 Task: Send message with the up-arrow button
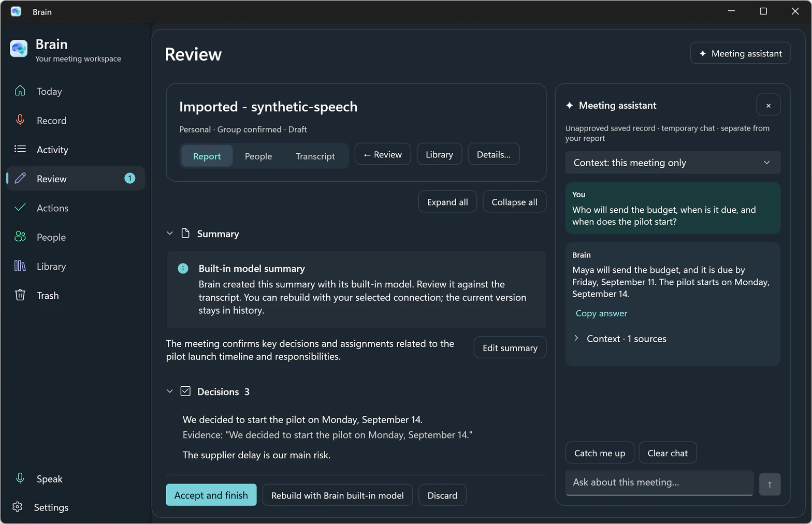(x=770, y=484)
